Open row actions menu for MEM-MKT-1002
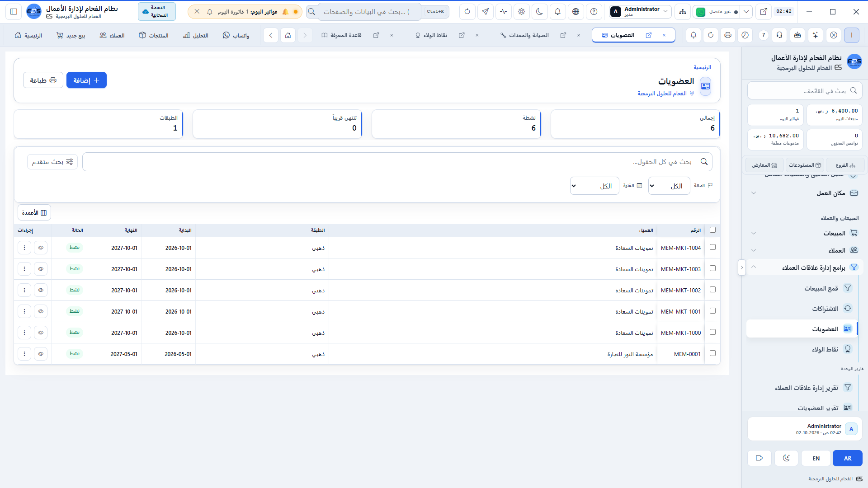This screenshot has height=488, width=868. click(x=24, y=290)
